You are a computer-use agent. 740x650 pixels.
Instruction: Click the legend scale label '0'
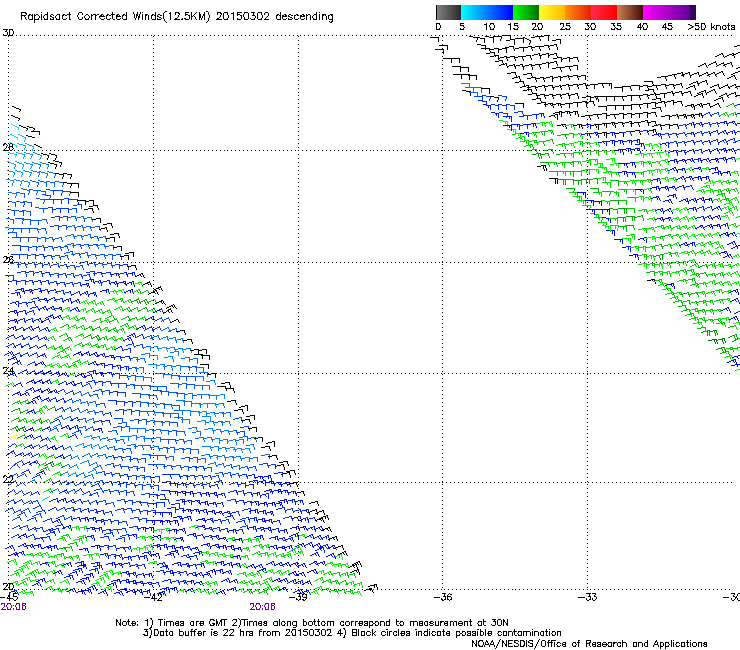point(438,27)
